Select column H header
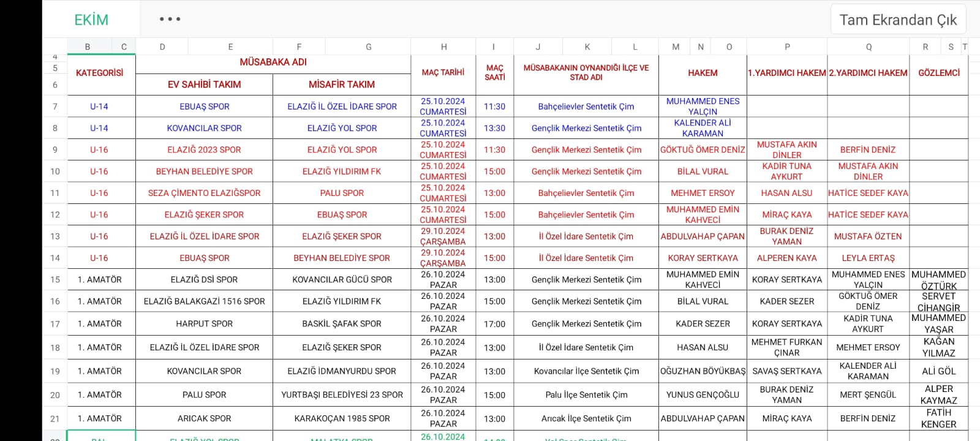The image size is (980, 441). tap(443, 47)
